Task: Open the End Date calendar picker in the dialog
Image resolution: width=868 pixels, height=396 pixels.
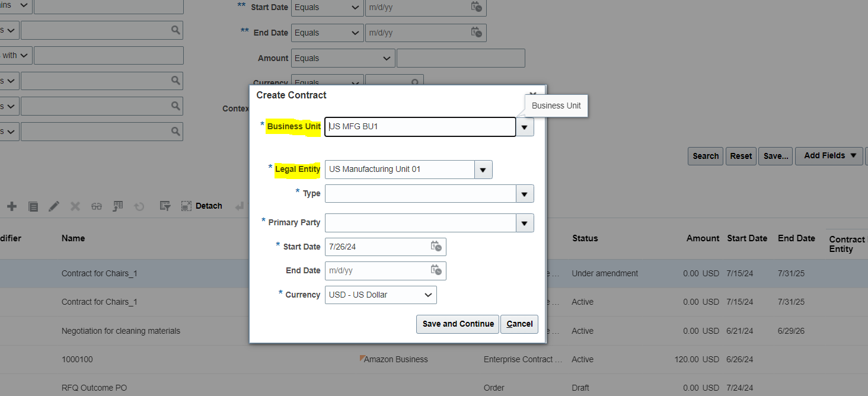Action: point(436,270)
